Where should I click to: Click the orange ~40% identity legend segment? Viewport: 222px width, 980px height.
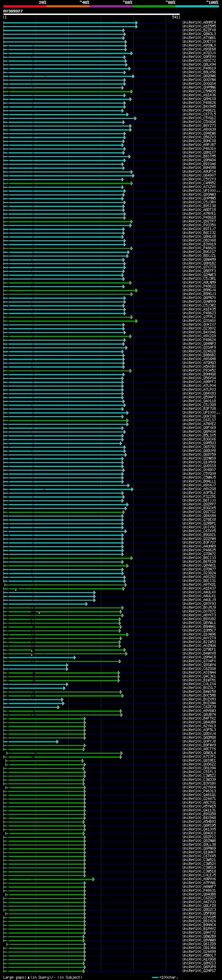coord(68,6)
